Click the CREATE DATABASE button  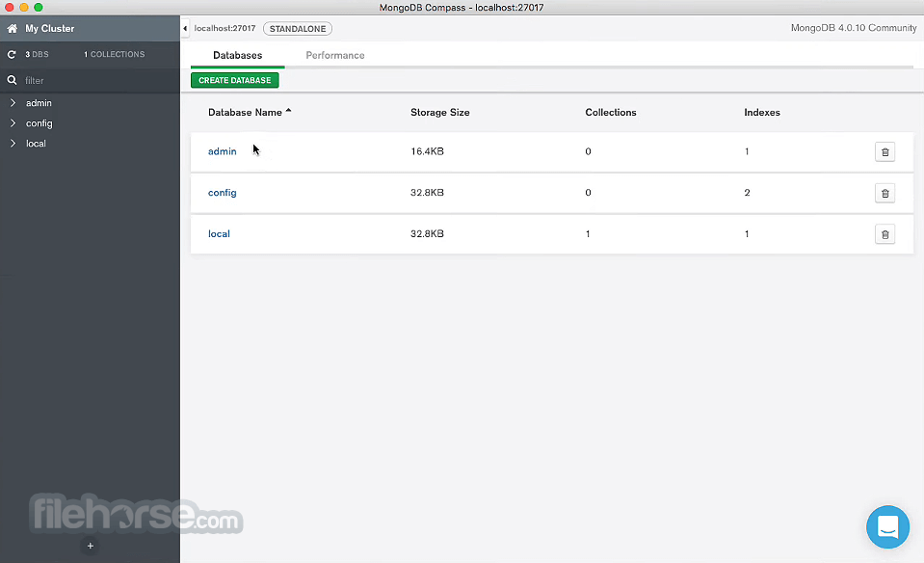click(x=234, y=80)
